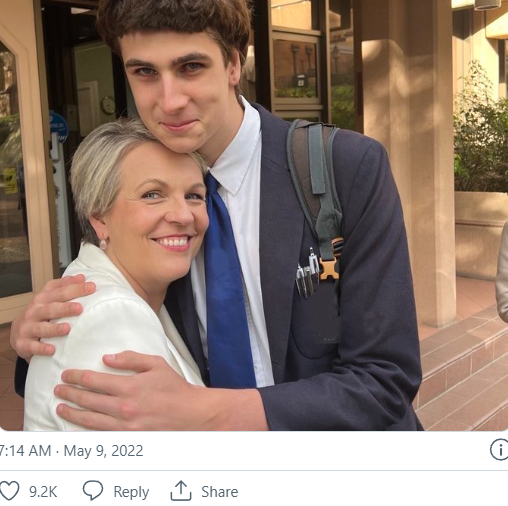The height and width of the screenshot is (506, 508).
Task: Click the May 9, 2022 date
Action: click(x=103, y=451)
